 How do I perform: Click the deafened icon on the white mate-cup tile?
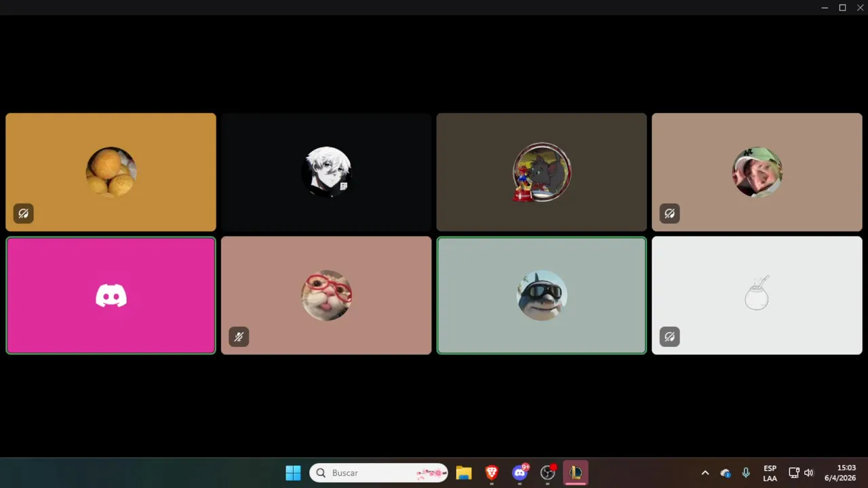coord(670,337)
